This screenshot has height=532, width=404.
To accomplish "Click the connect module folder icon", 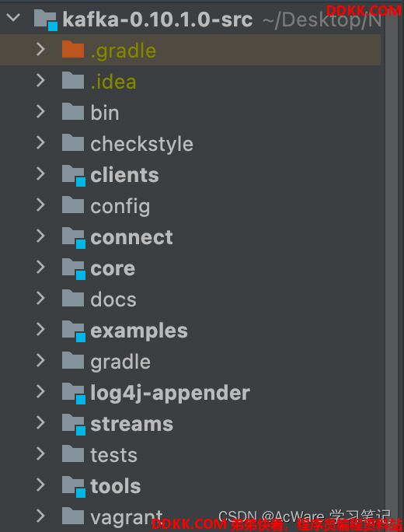I will coord(74,237).
